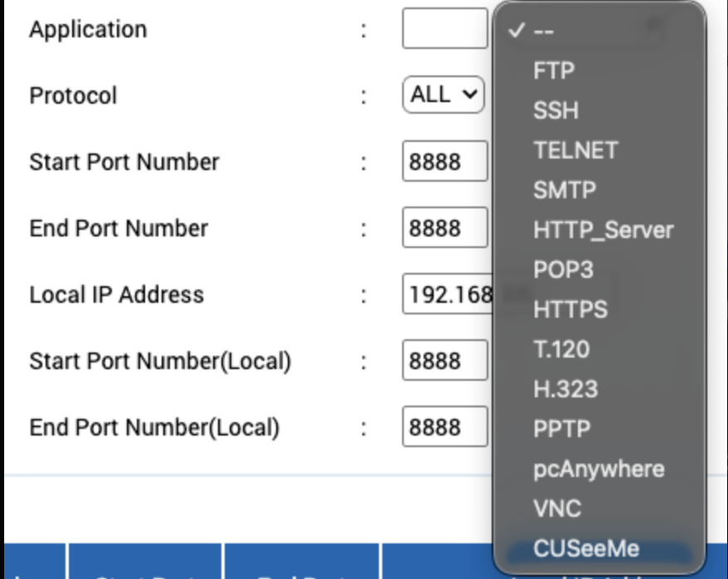Pick the pcAnywhere option
Screen dimensions: 728x579
(x=599, y=469)
